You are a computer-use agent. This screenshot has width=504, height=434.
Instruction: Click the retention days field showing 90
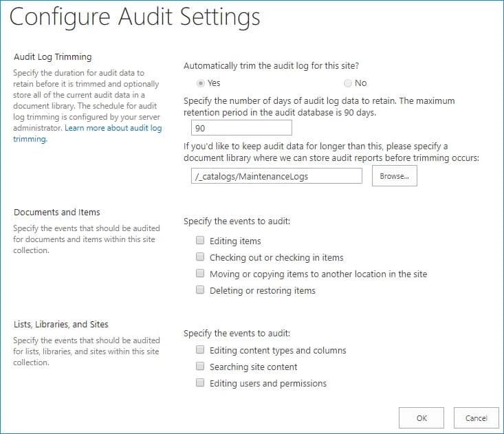point(241,128)
